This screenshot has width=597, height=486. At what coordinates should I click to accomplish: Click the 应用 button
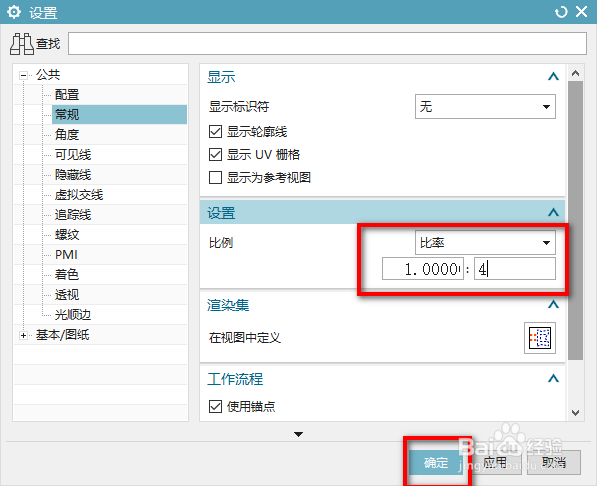click(x=495, y=462)
